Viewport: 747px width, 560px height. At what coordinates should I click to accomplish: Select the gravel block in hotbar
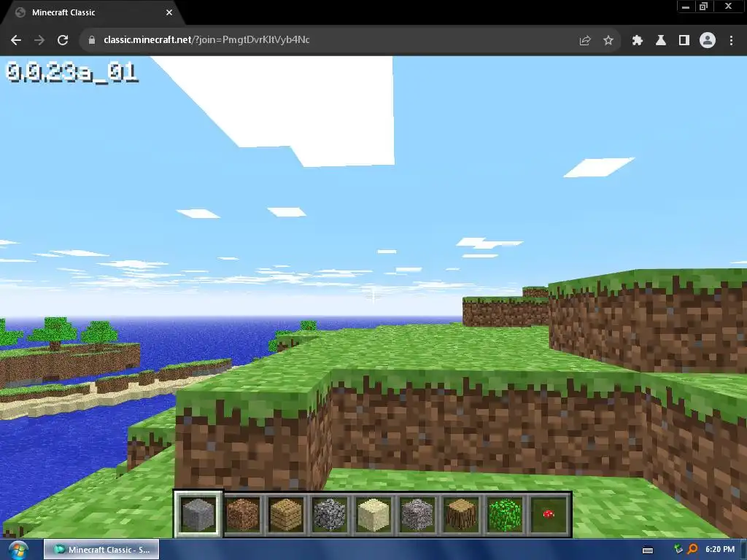click(x=417, y=514)
